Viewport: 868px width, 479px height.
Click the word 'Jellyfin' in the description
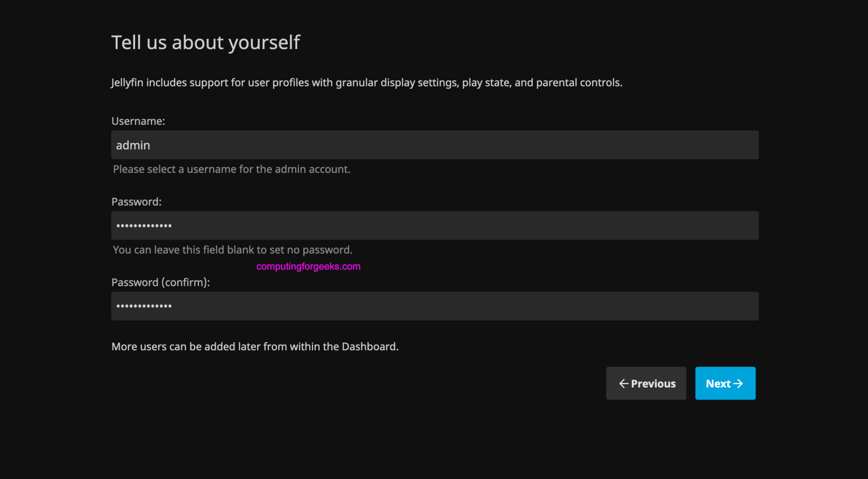coord(127,82)
